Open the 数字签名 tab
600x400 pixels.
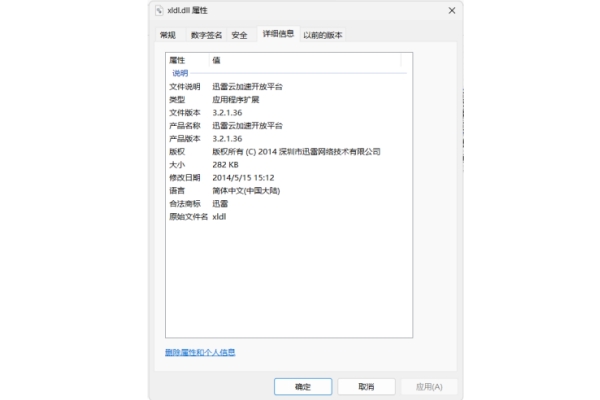point(206,35)
